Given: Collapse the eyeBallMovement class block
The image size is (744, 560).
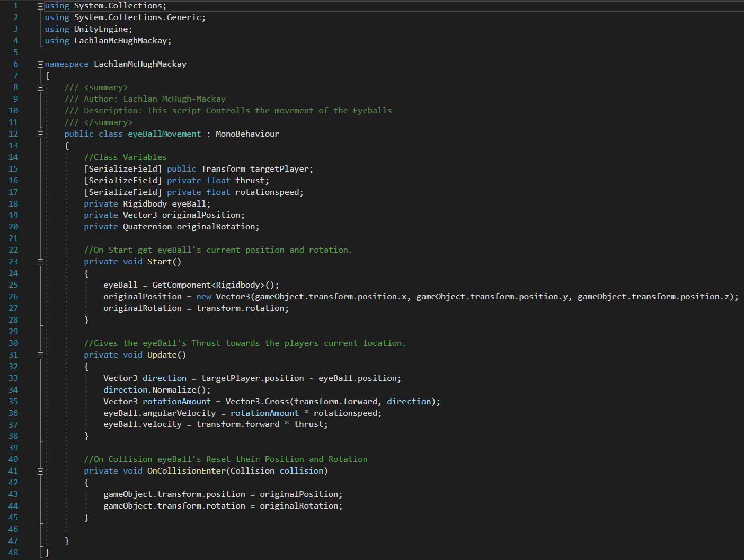Looking at the screenshot, I should click(x=40, y=134).
